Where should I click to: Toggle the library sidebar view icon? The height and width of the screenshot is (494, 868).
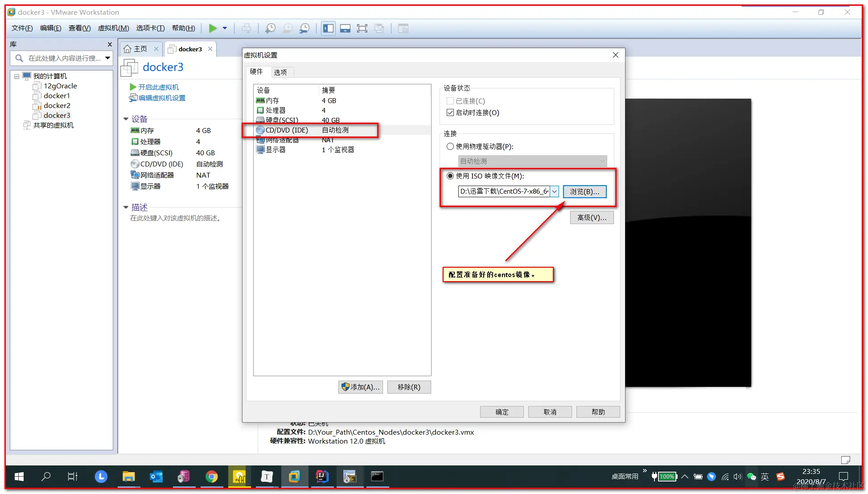pyautogui.click(x=328, y=28)
